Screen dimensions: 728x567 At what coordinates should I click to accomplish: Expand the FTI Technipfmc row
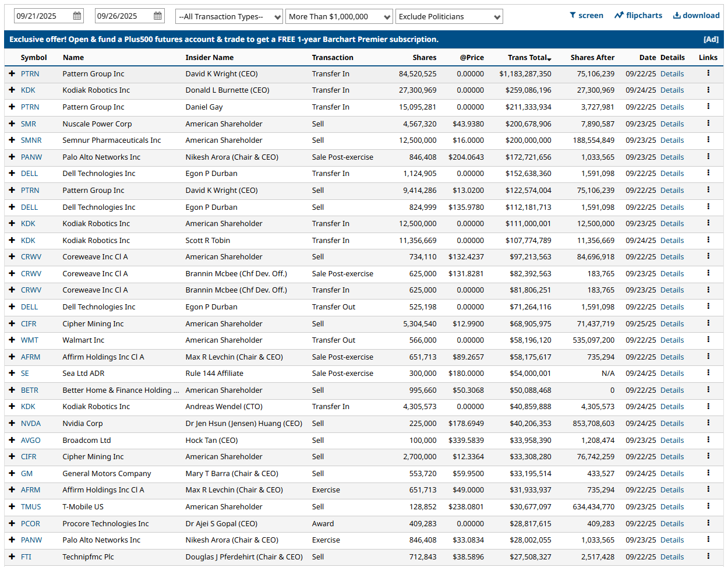click(12, 557)
